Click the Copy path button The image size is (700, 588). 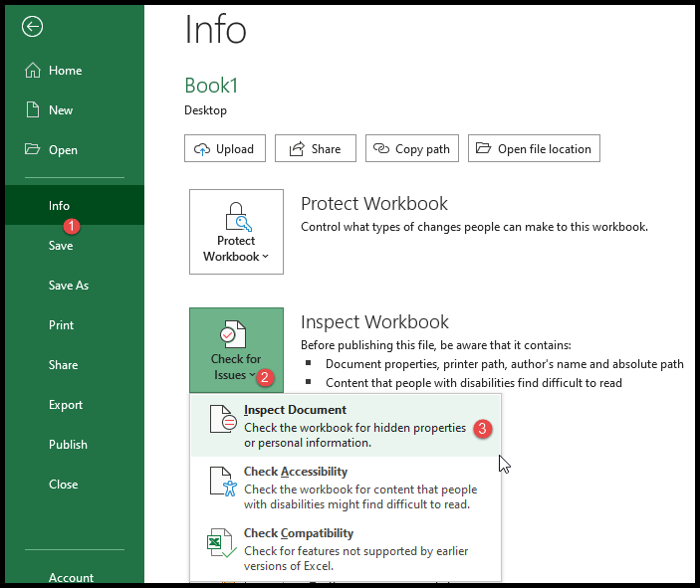pos(411,149)
